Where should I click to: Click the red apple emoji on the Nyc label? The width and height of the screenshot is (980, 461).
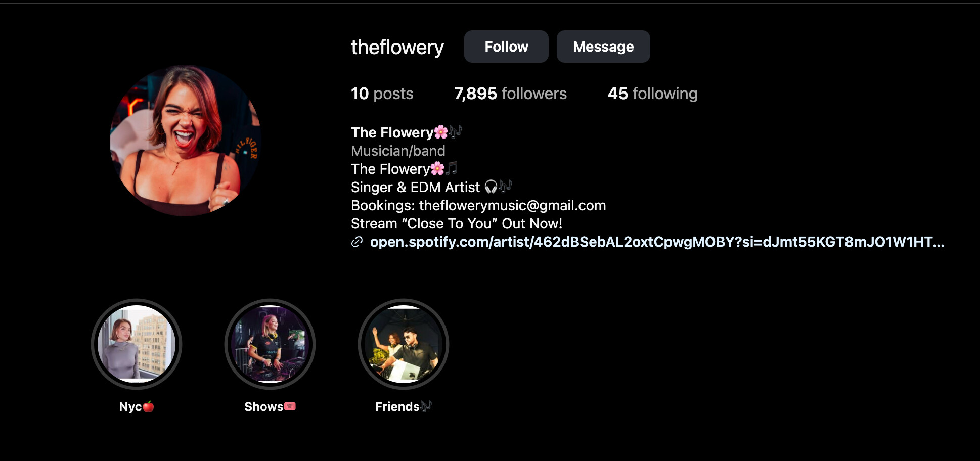pos(148,406)
